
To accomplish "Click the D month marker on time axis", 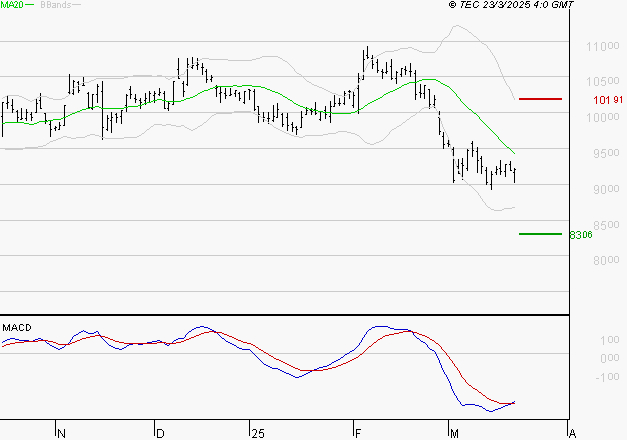I will (160, 434).
